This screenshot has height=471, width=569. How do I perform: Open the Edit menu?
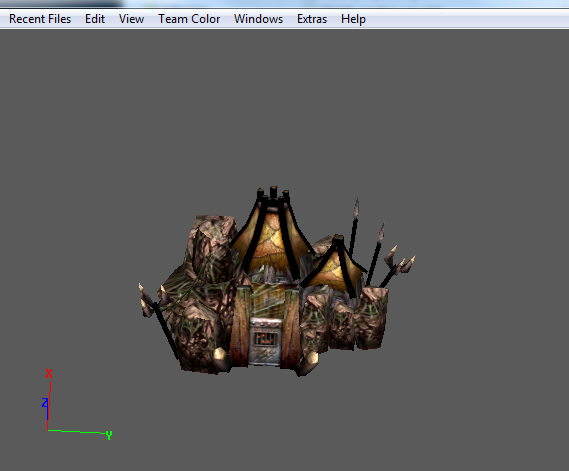point(95,19)
